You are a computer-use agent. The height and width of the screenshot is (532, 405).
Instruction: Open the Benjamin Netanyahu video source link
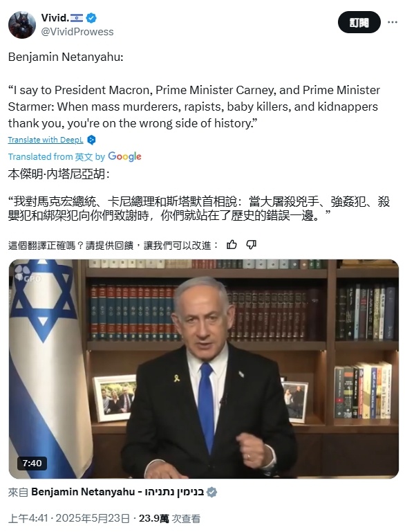point(117,492)
